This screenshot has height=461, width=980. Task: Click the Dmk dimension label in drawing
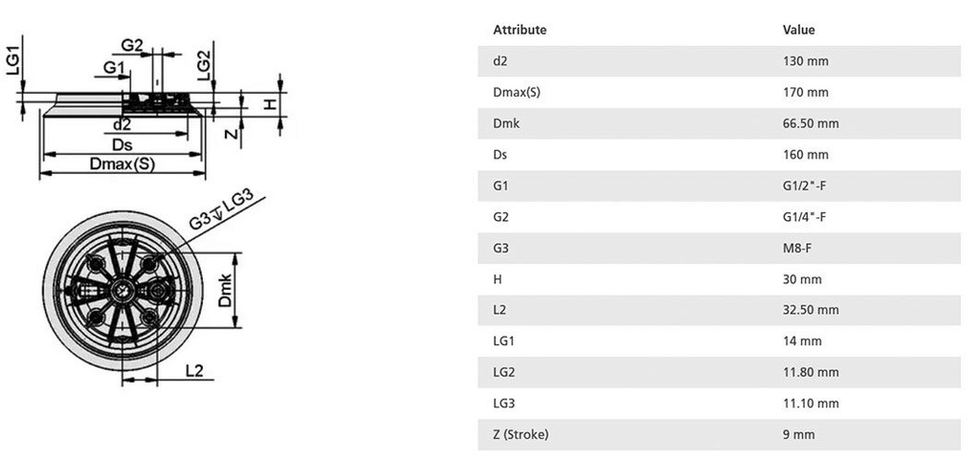point(225,290)
